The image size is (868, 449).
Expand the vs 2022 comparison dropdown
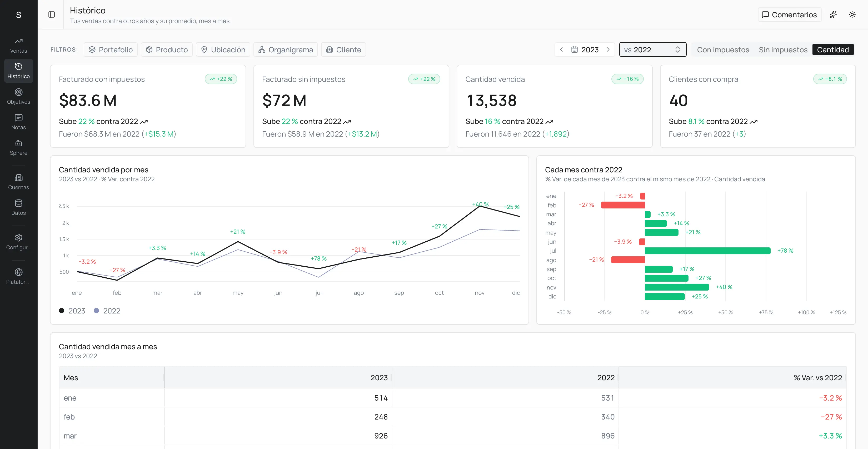click(x=653, y=49)
